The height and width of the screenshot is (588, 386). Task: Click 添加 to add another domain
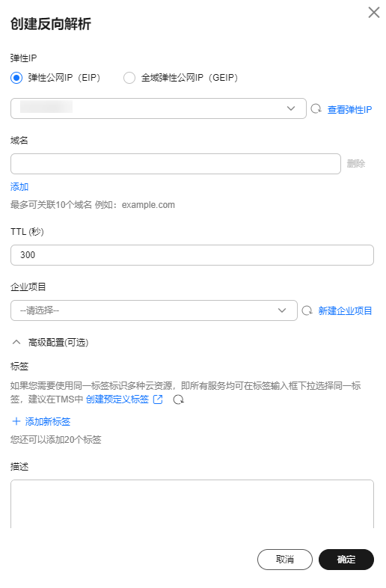pyautogui.click(x=19, y=187)
